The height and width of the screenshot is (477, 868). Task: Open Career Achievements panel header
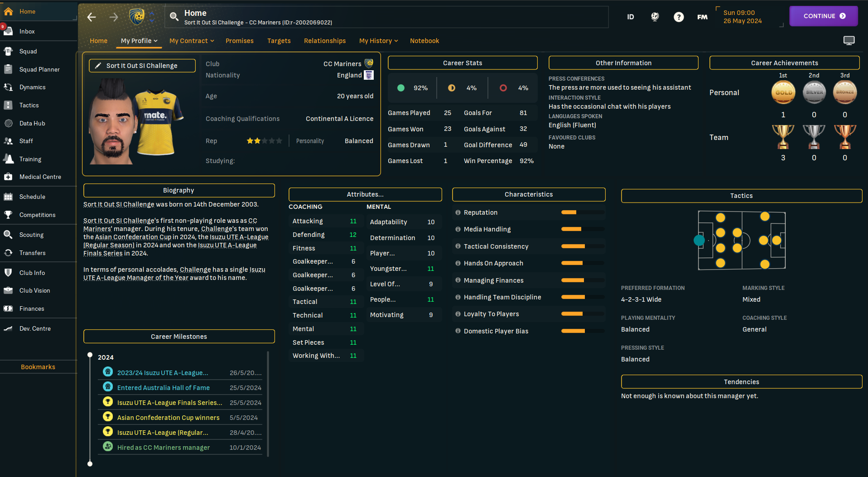pyautogui.click(x=784, y=63)
